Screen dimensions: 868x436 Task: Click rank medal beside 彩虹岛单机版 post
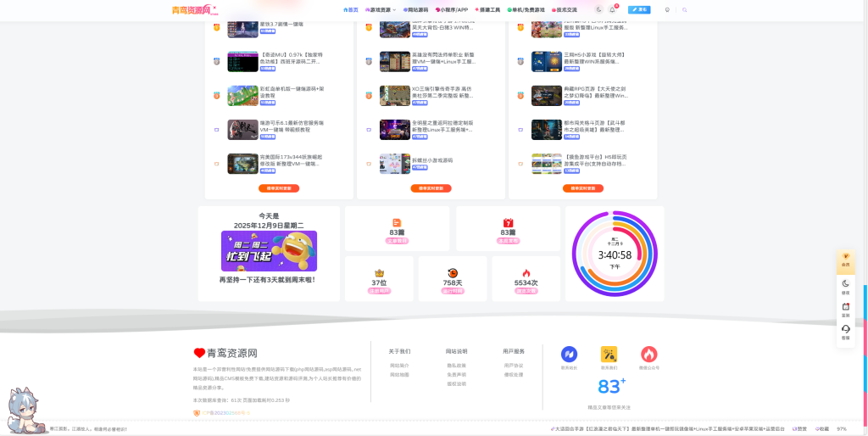[216, 95]
